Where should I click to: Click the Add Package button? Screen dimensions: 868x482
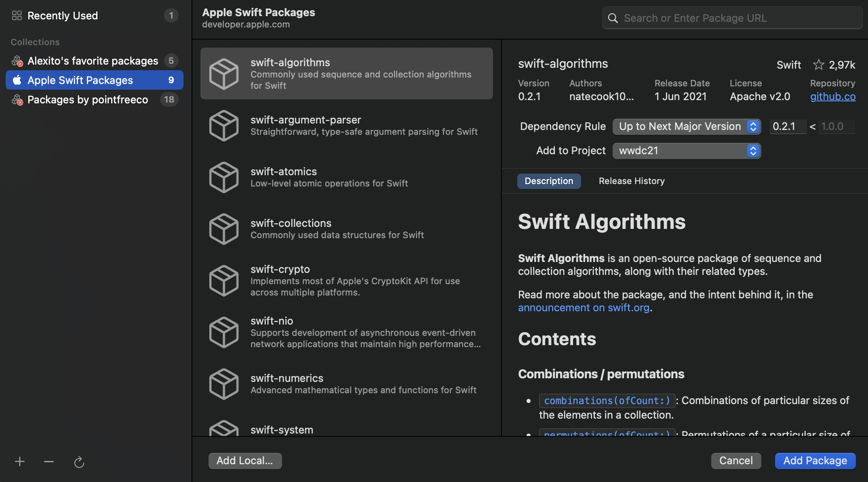815,461
